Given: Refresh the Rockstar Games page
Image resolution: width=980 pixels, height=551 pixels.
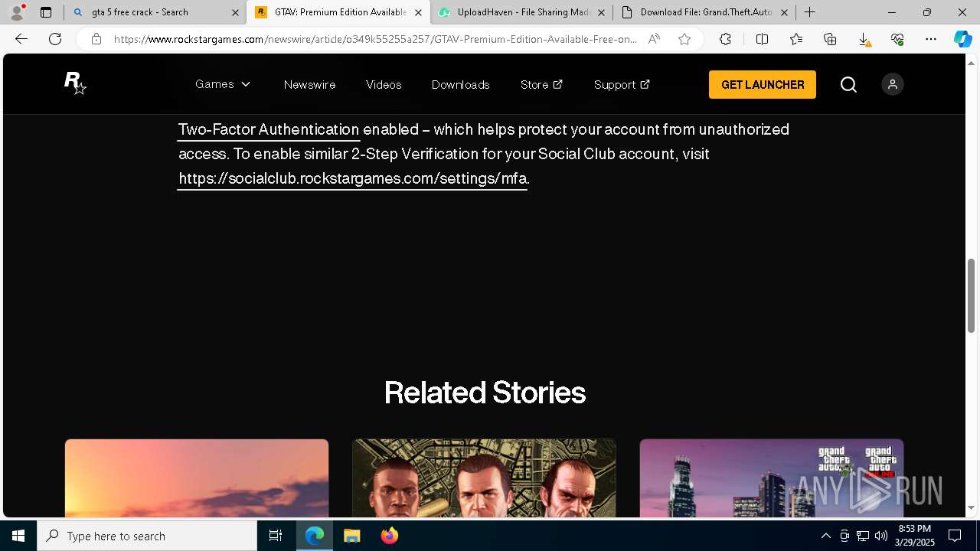Looking at the screenshot, I should tap(55, 39).
